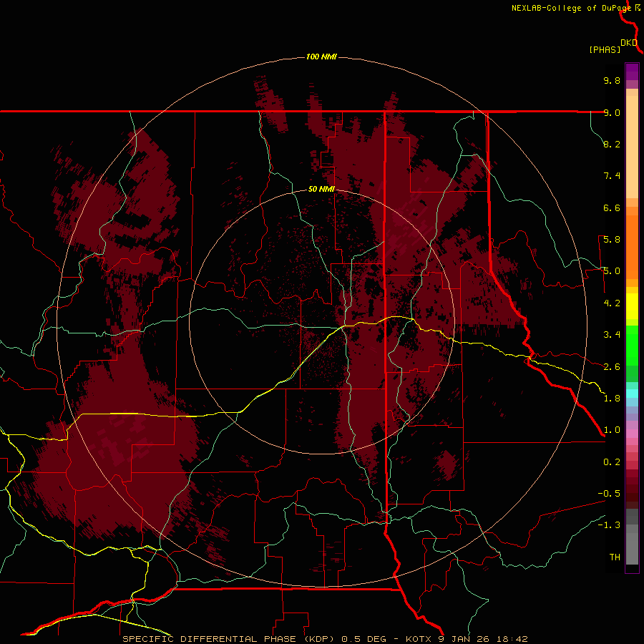
Task: Click the 7.4 scale value
Action: pyautogui.click(x=612, y=176)
